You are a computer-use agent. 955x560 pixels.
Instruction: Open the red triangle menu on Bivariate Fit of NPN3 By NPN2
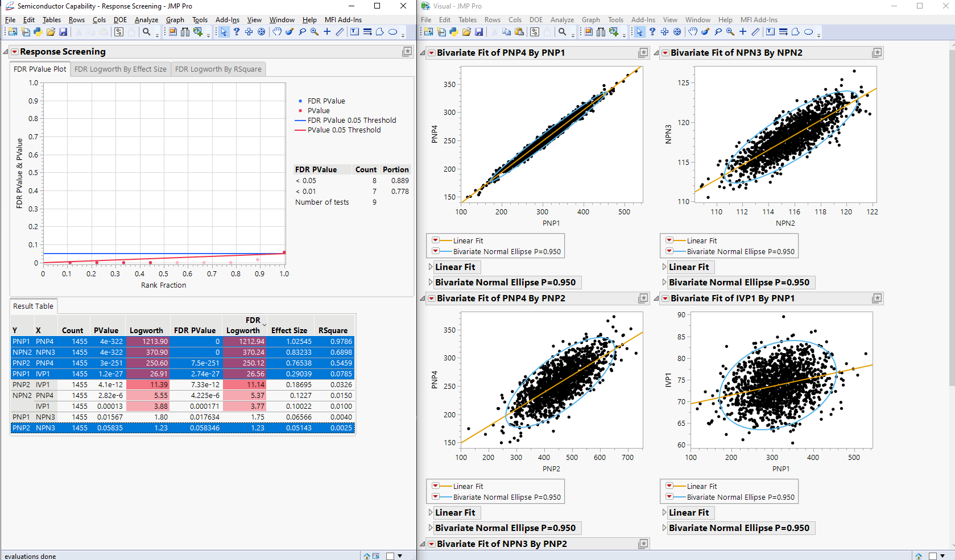point(665,52)
